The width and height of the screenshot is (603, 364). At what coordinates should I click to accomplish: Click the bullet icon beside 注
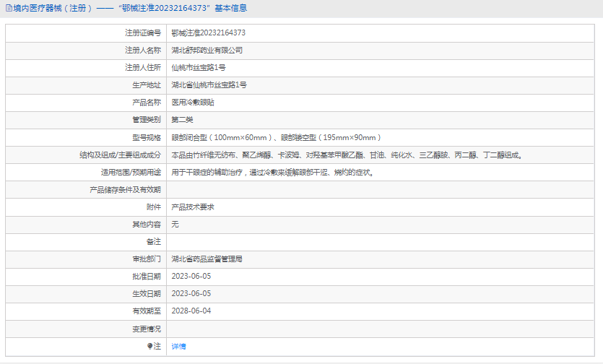tap(150, 346)
